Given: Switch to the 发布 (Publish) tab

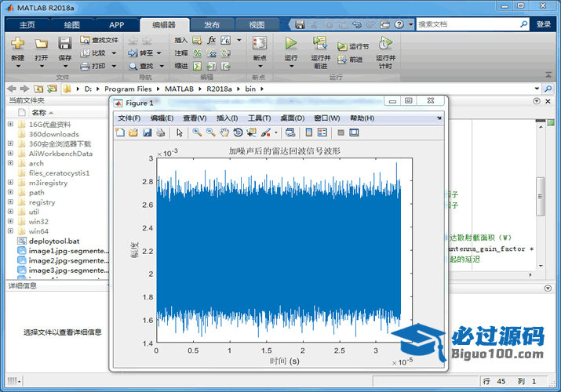Looking at the screenshot, I should (212, 24).
